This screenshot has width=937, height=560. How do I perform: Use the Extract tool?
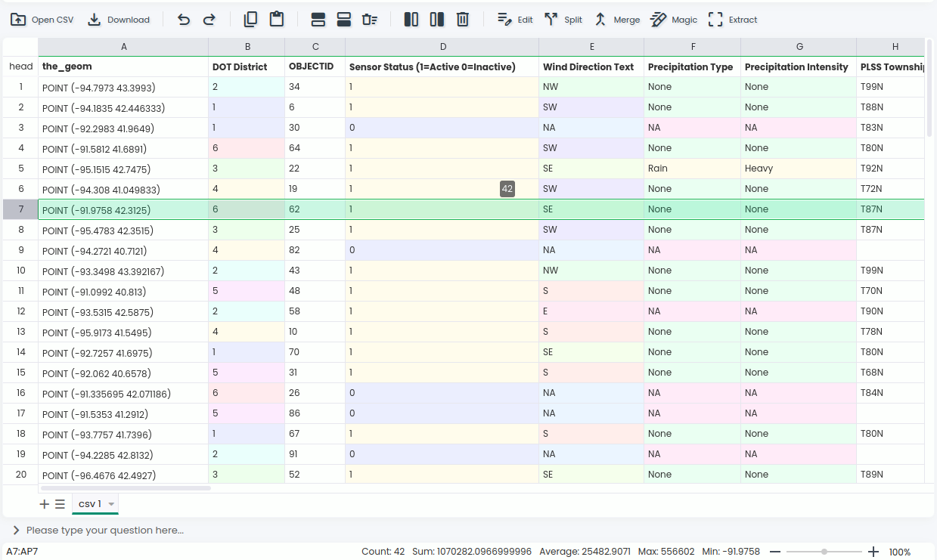point(731,20)
